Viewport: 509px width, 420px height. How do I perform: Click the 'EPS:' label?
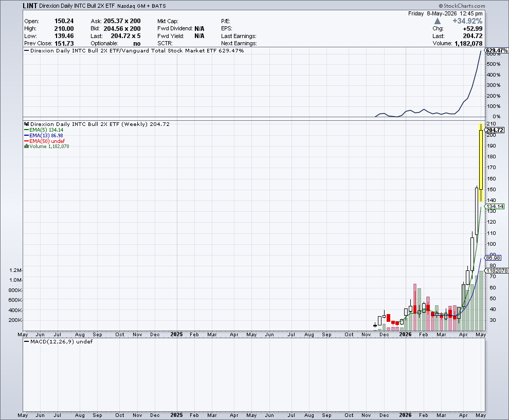point(227,29)
